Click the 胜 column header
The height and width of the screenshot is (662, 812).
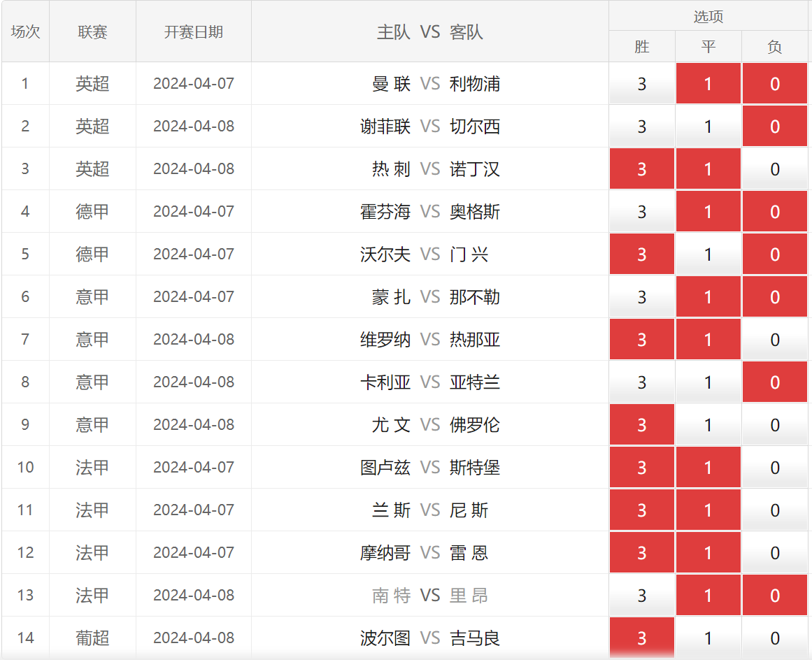pos(641,47)
